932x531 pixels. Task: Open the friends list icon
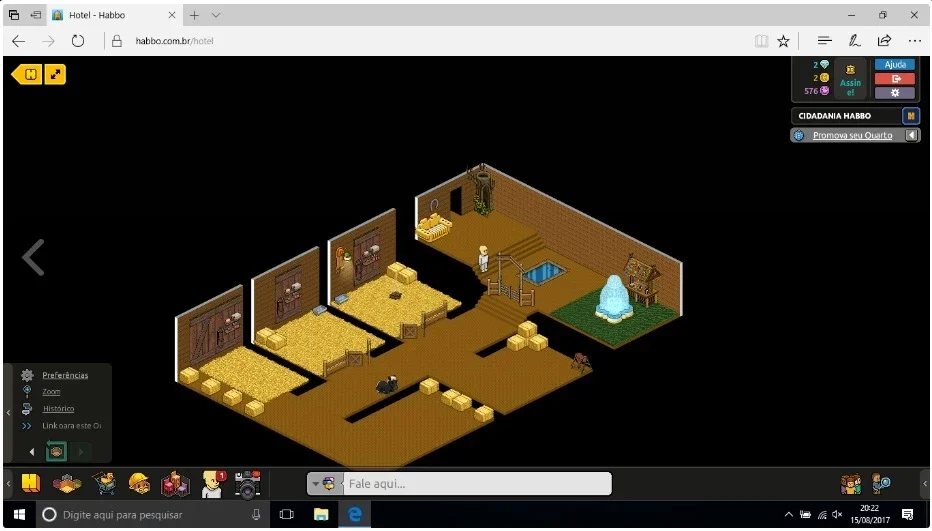(x=851, y=484)
